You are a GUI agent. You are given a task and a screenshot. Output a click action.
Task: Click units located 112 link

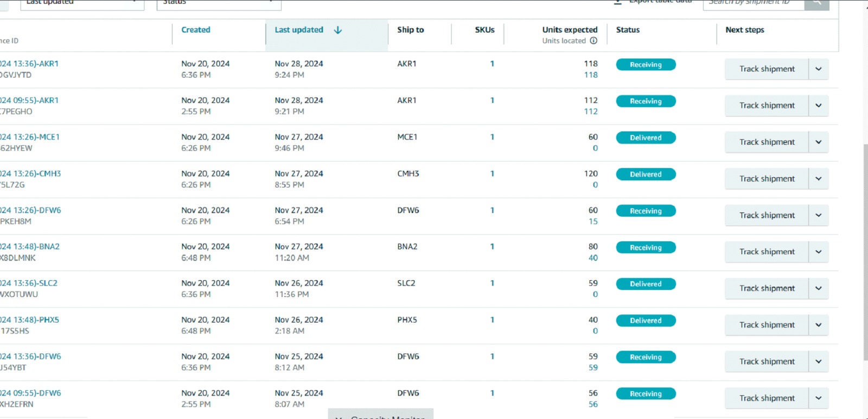coord(591,112)
